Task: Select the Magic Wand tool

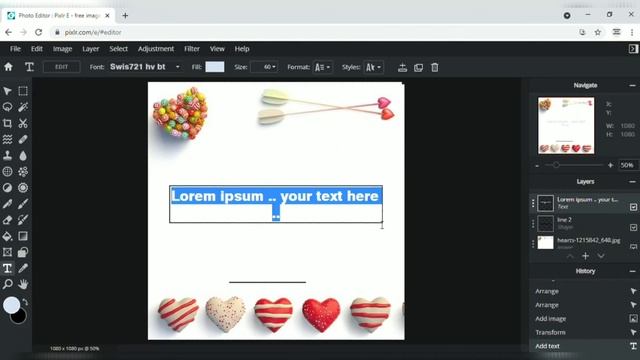Action: (x=23, y=107)
